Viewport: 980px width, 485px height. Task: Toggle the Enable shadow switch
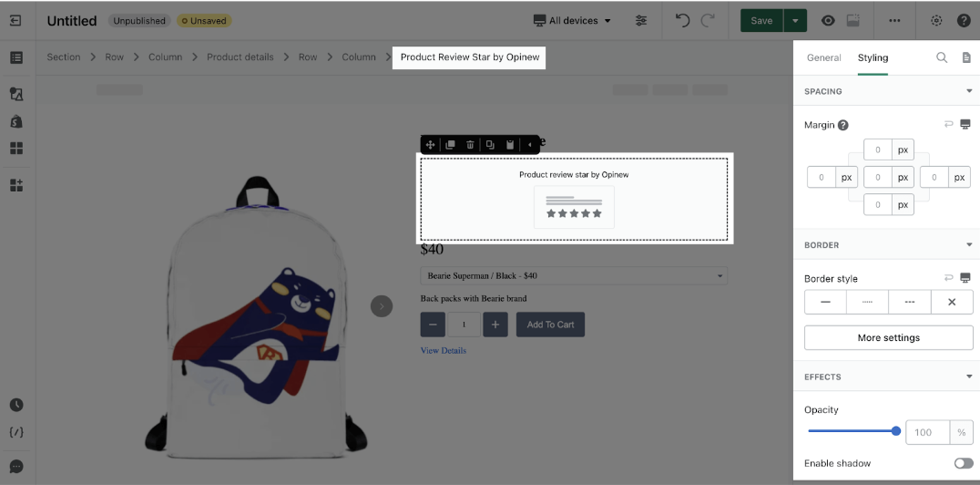pyautogui.click(x=964, y=463)
